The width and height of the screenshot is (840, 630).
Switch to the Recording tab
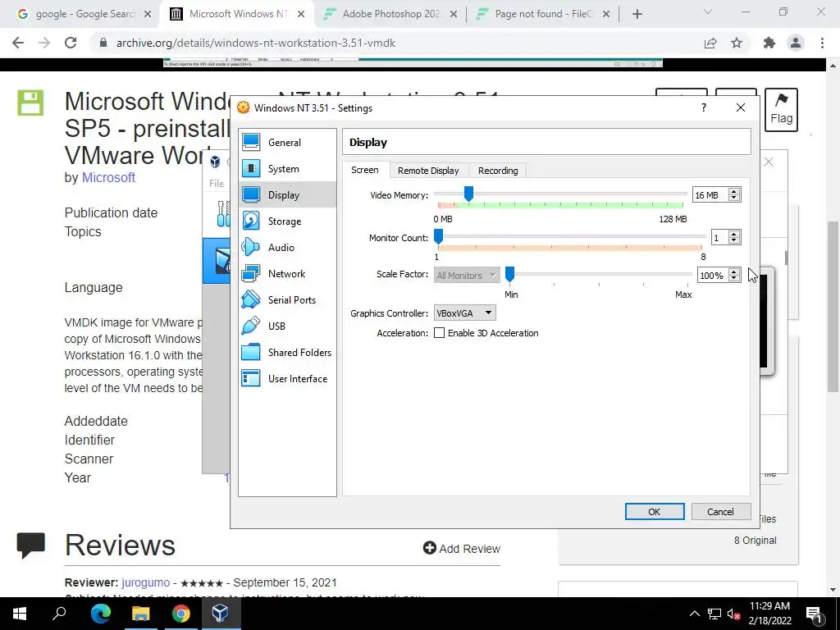(x=498, y=171)
